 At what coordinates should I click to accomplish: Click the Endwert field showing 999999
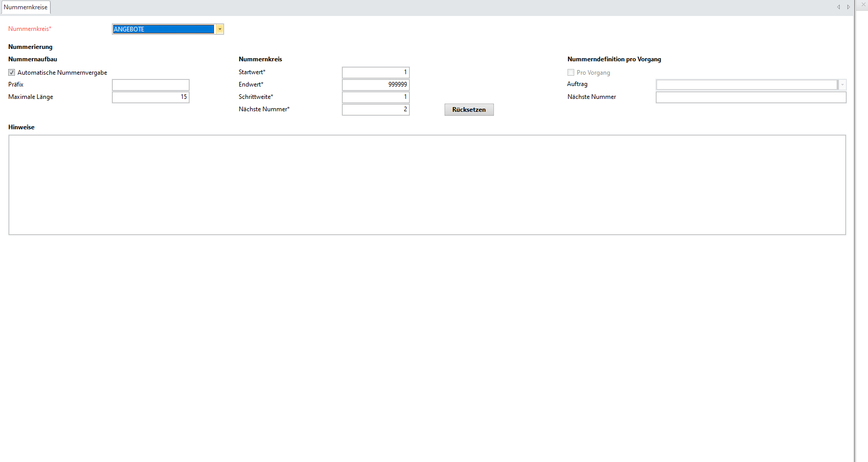(376, 85)
